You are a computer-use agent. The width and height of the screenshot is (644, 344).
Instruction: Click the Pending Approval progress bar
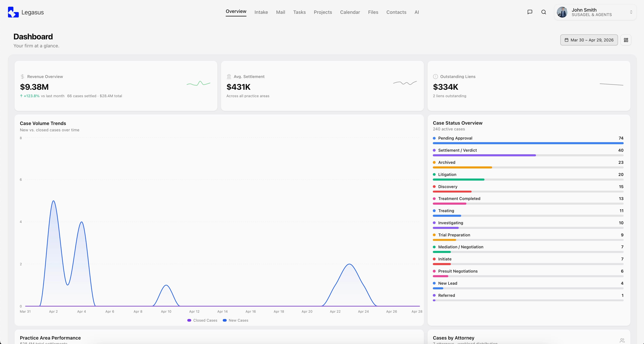pyautogui.click(x=528, y=143)
